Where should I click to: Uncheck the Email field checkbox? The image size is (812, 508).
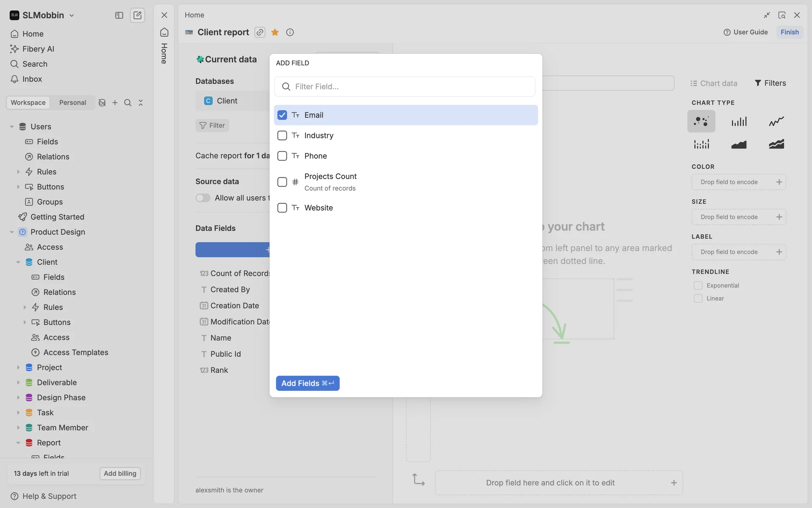pyautogui.click(x=282, y=115)
